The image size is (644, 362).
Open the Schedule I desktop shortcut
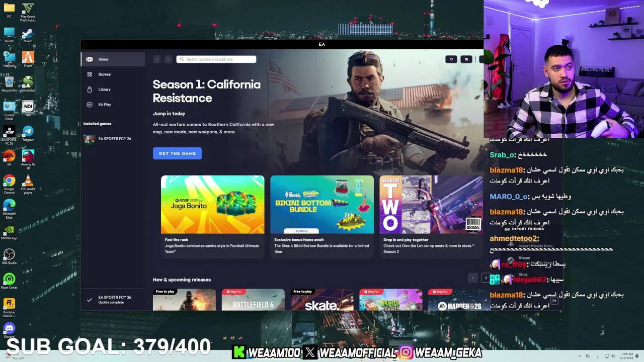(28, 84)
